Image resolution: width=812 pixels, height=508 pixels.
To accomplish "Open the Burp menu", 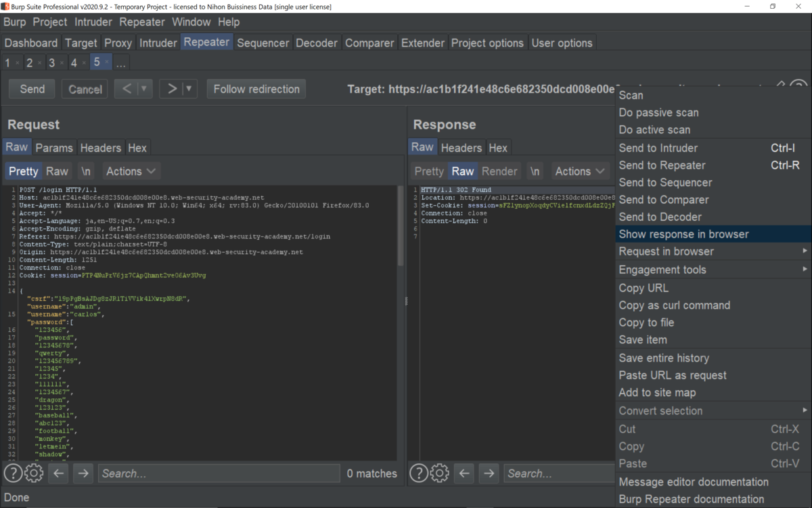I will [x=15, y=22].
